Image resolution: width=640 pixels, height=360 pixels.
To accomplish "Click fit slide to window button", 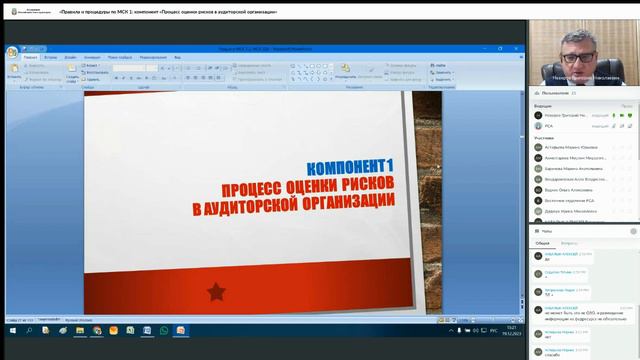I will (520, 320).
